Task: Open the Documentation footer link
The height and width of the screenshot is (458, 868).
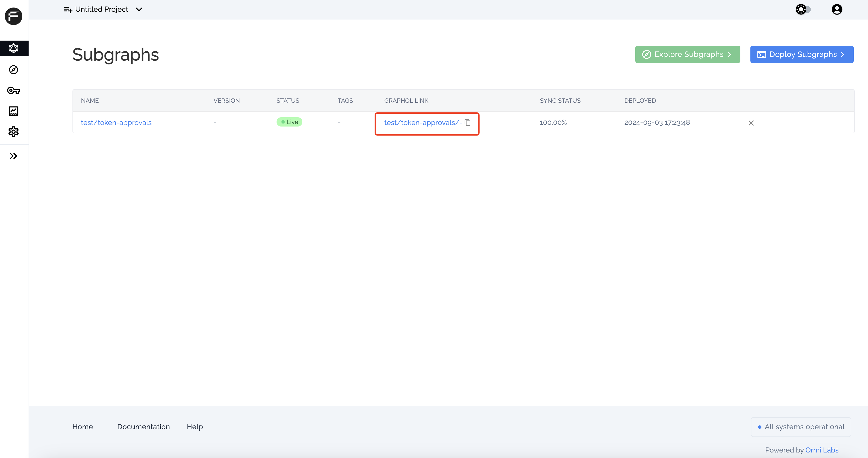Action: click(144, 427)
